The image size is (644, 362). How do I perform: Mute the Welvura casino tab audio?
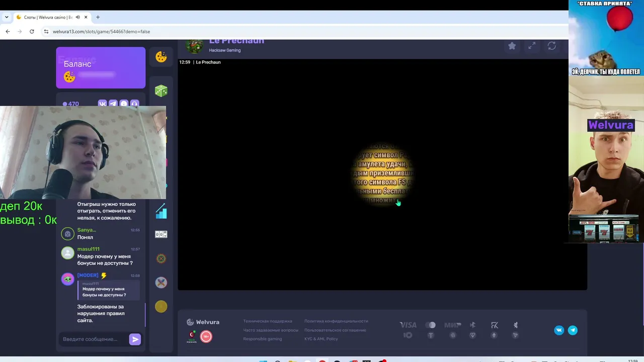(x=77, y=17)
